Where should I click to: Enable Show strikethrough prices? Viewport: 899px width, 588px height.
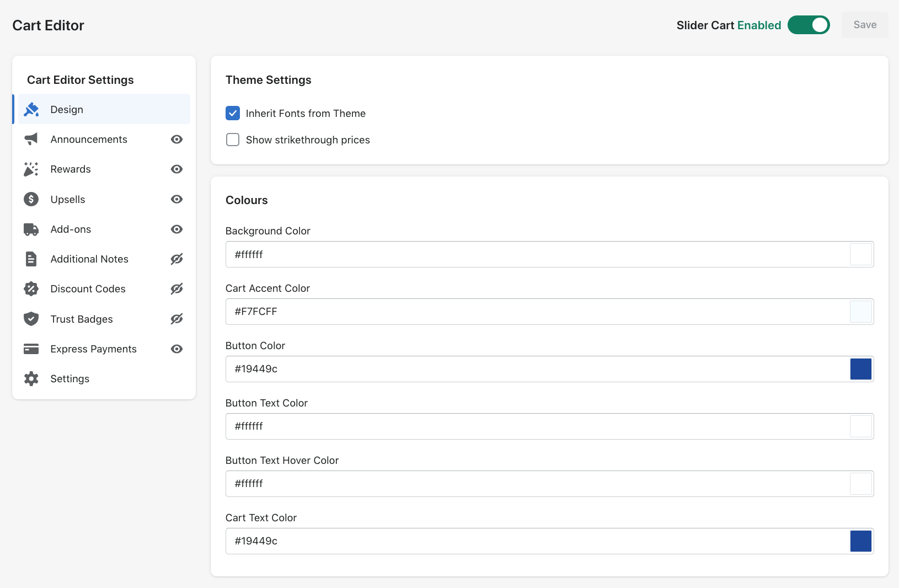pos(232,140)
